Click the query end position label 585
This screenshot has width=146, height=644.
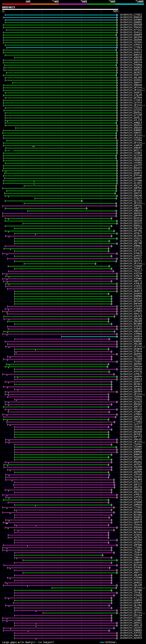click(115, 11)
